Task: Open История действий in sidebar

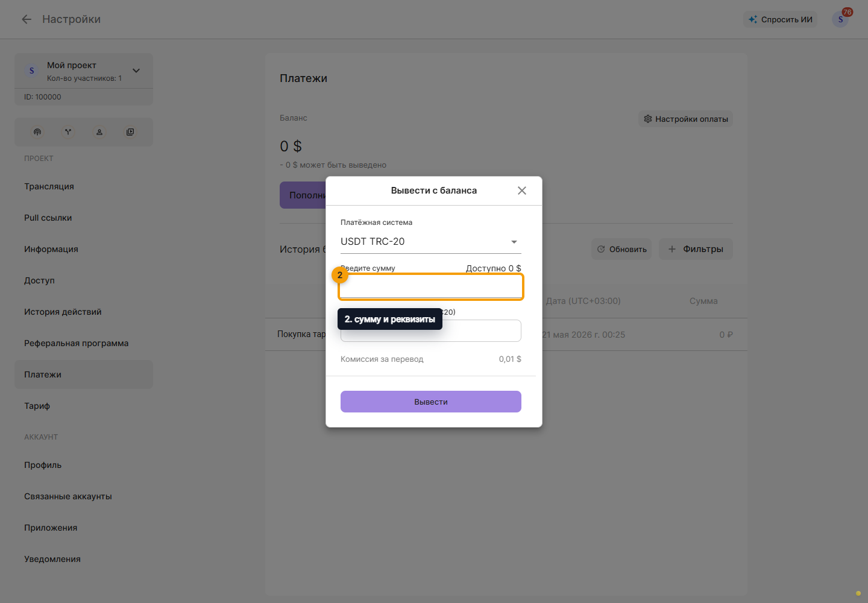Action: tap(84, 312)
